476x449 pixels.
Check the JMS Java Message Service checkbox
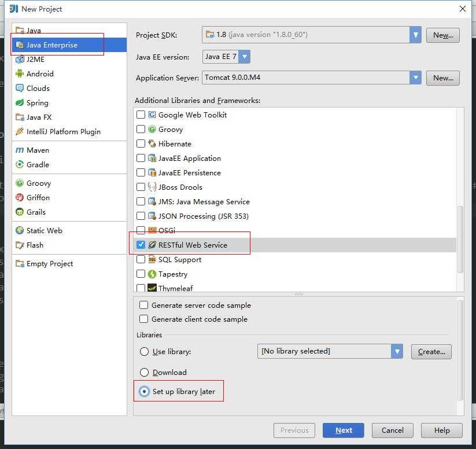pyautogui.click(x=141, y=201)
